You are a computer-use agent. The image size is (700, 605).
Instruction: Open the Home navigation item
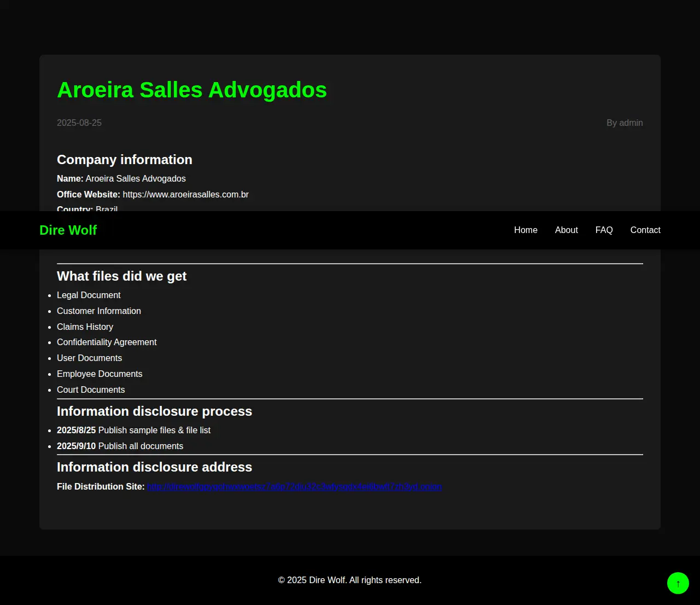(x=526, y=230)
